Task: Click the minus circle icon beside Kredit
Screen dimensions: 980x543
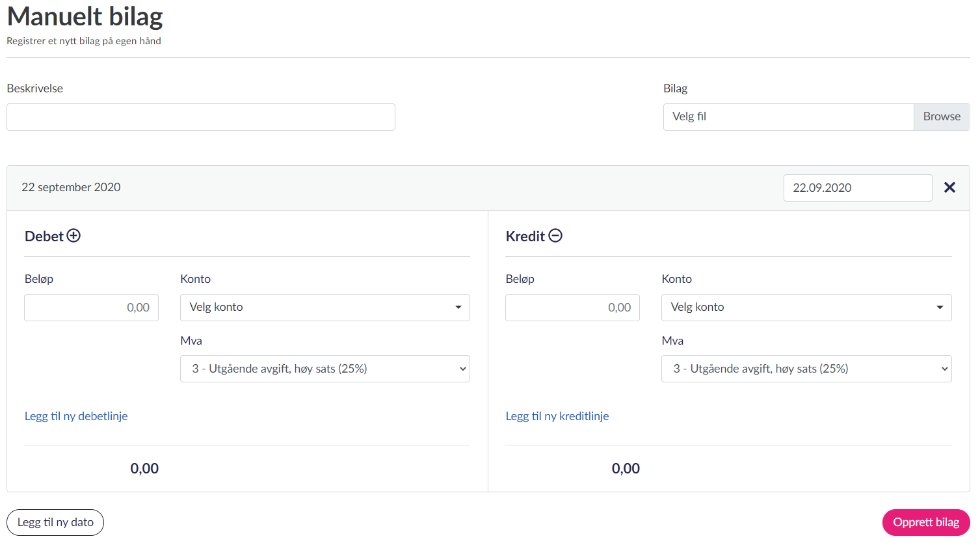Action: [x=555, y=236]
